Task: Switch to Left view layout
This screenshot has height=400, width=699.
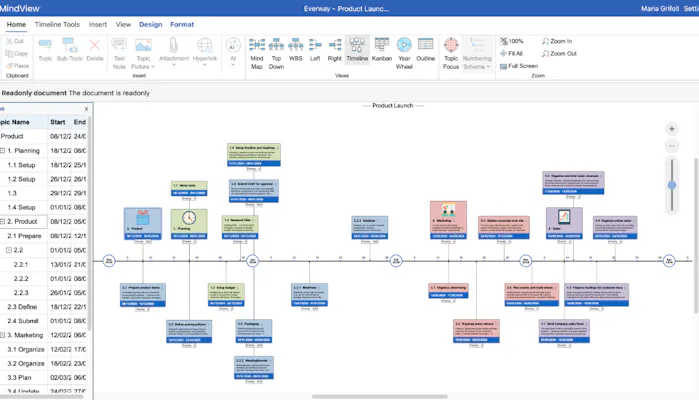Action: [315, 49]
